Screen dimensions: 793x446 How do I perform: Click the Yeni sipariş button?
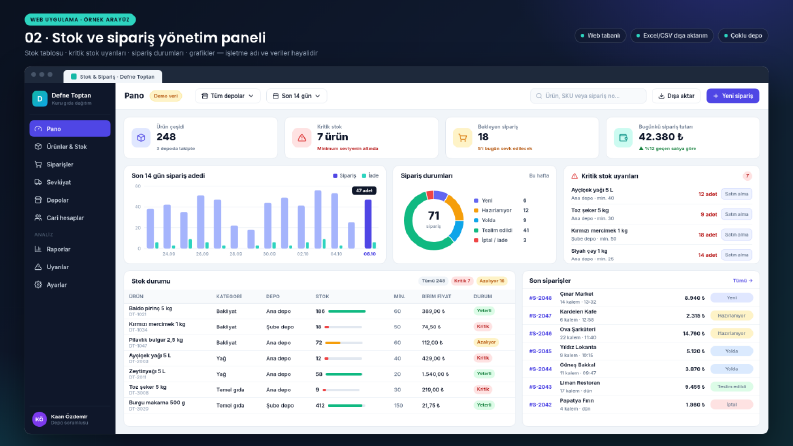click(733, 96)
